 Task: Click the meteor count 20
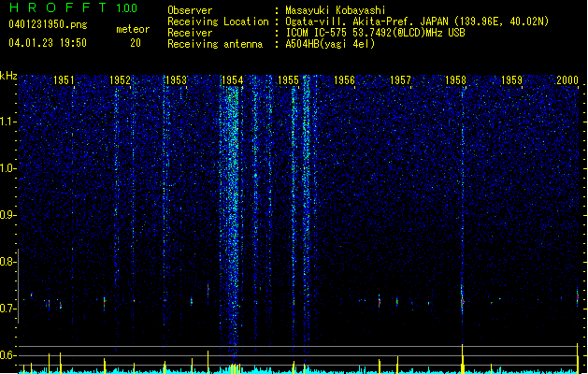(x=136, y=43)
